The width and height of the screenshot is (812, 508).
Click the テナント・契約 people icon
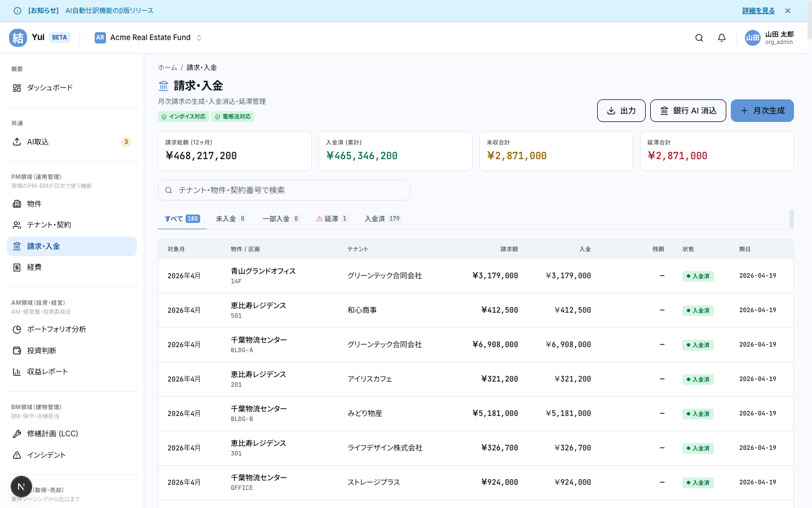coord(17,225)
